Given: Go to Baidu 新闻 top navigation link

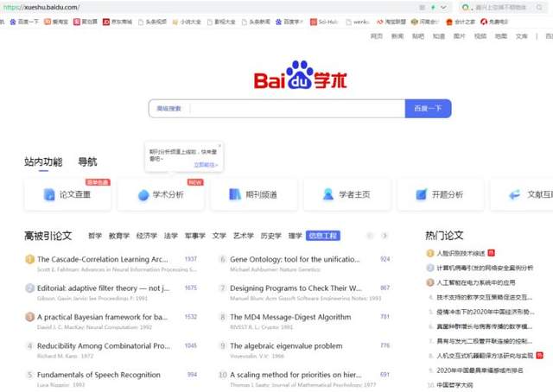Looking at the screenshot, I should click(x=397, y=36).
